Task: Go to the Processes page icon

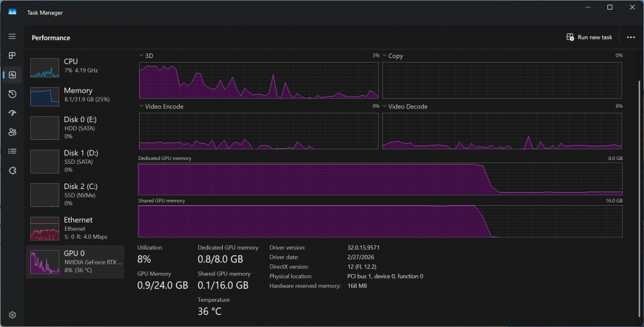Action: click(x=12, y=55)
